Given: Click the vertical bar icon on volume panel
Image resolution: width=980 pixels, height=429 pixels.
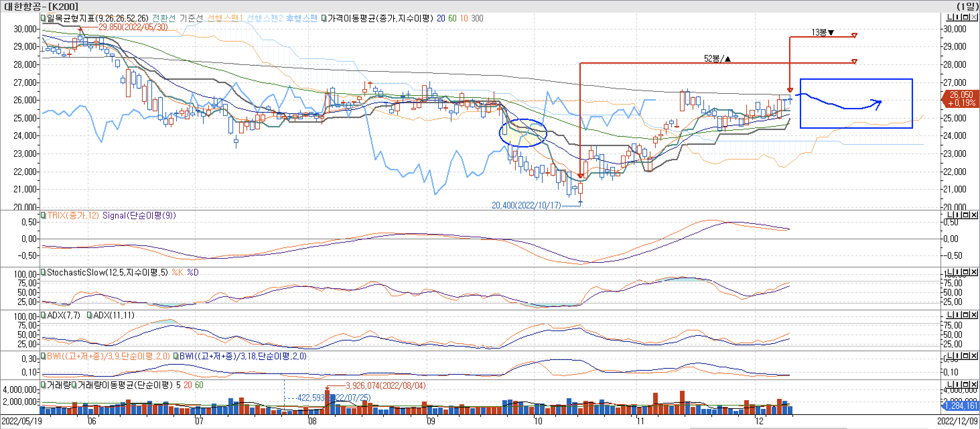Looking at the screenshot, I should tap(957, 384).
